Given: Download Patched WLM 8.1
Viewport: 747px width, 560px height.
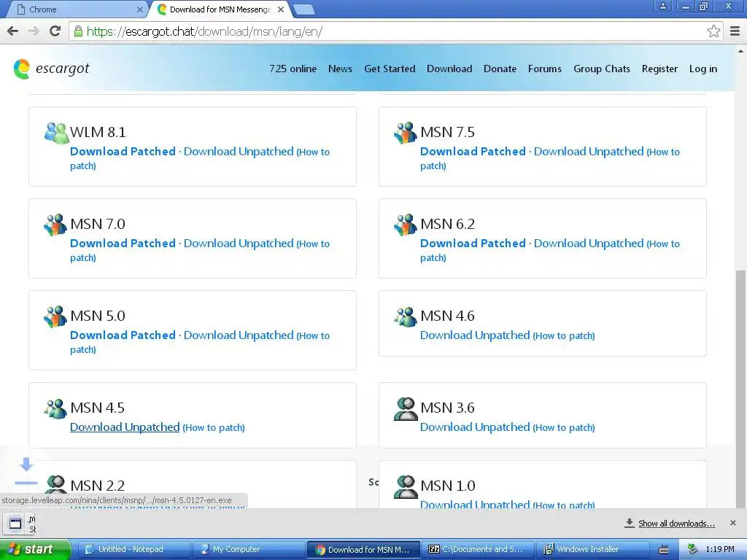Looking at the screenshot, I should click(123, 152).
